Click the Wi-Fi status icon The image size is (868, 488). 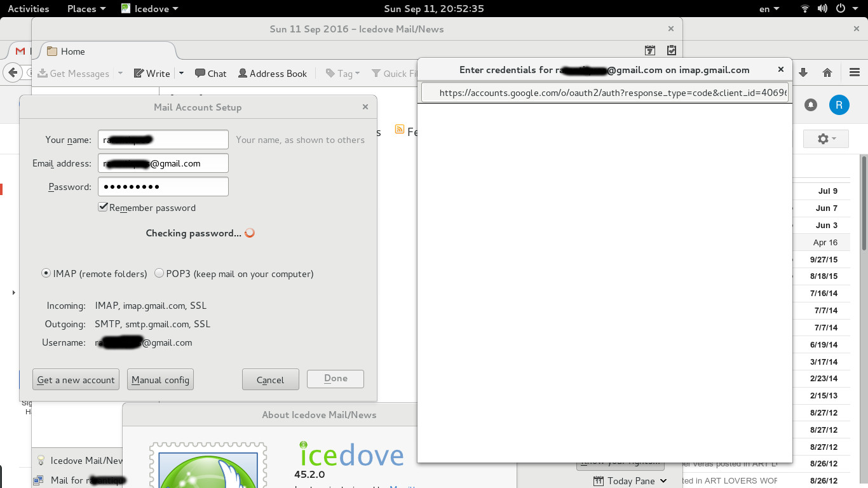tap(805, 9)
